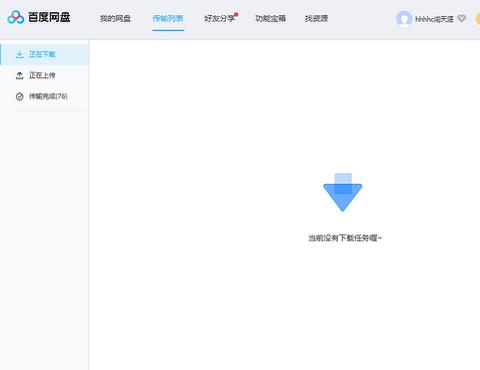Open the 功能宝箱 tab
Image resolution: width=480 pixels, height=370 pixels.
click(270, 18)
